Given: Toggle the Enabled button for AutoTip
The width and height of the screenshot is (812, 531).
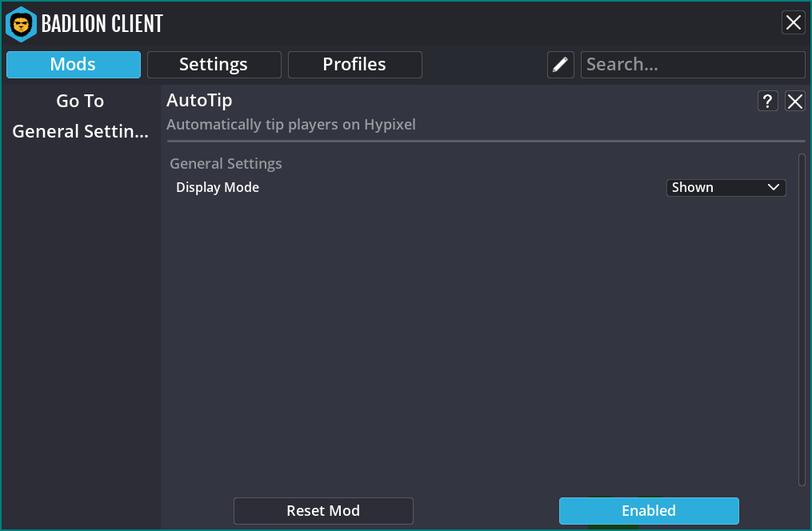Looking at the screenshot, I should coord(649,511).
